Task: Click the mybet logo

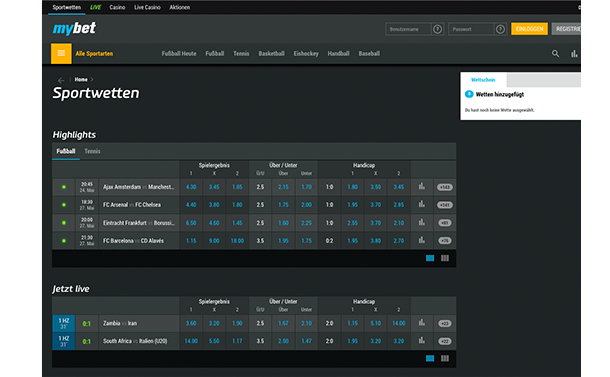Action: coord(74,28)
